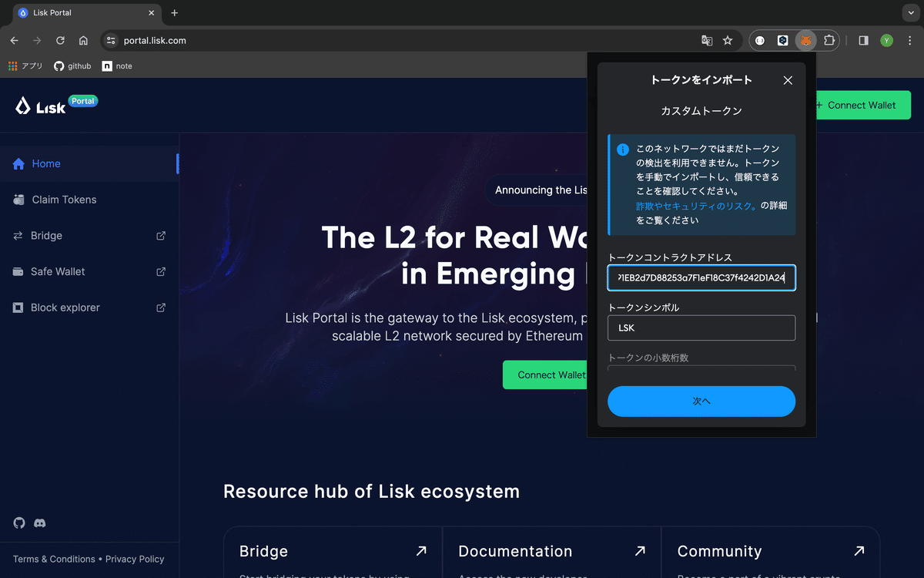
Task: Open Terms & Conditions link
Action: pos(54,559)
